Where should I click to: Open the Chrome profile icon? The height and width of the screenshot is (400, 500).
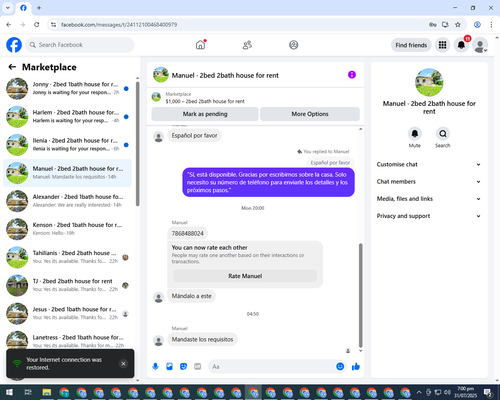coord(477,25)
